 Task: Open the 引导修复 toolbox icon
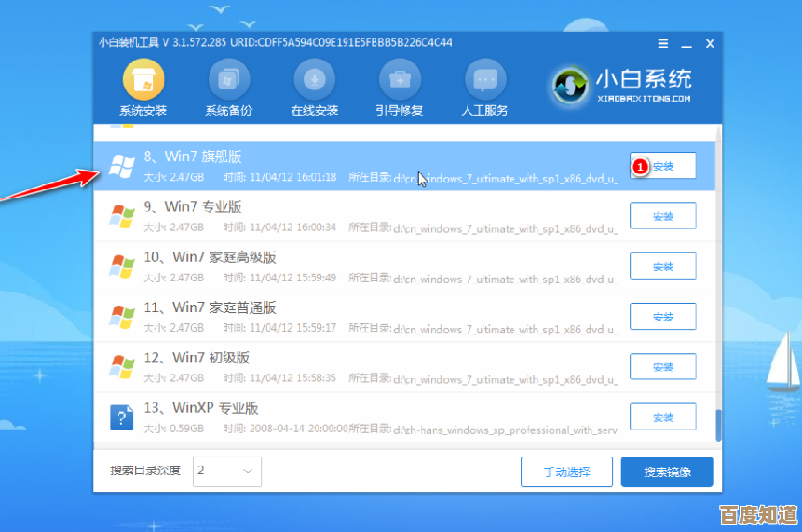point(400,80)
